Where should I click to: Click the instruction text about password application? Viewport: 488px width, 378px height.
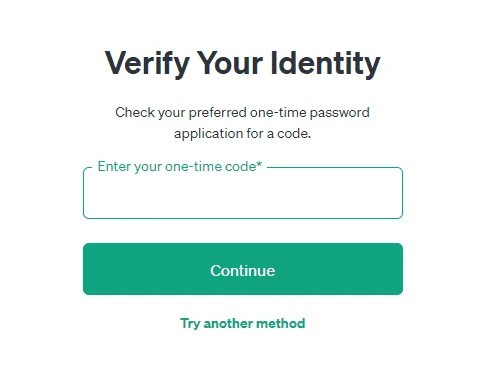click(x=242, y=123)
